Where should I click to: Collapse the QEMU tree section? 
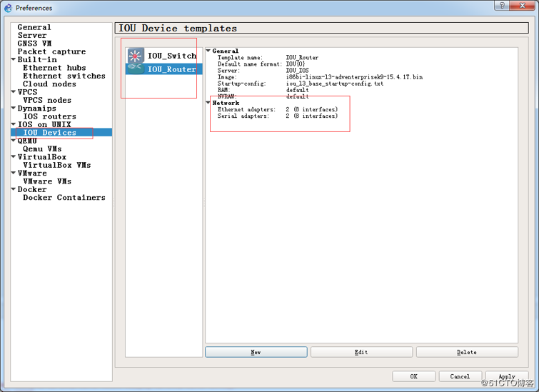point(14,140)
